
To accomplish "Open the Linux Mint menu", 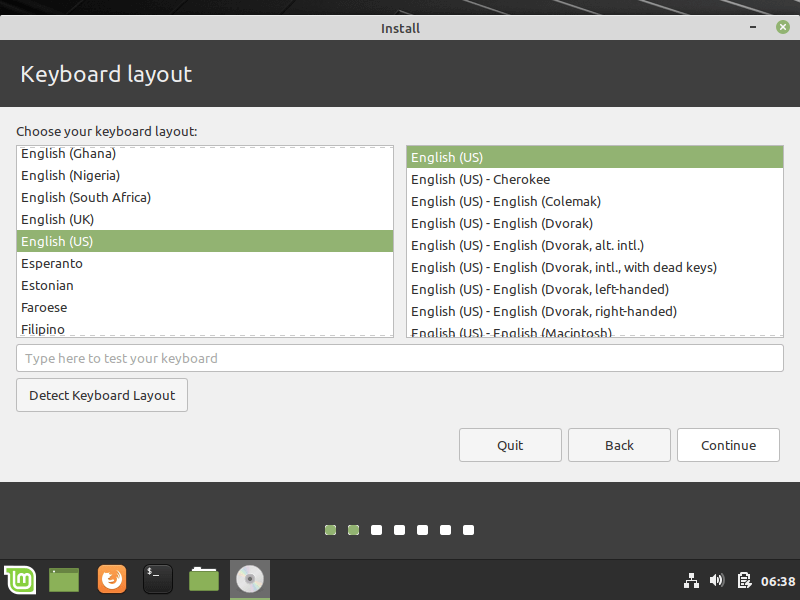I will [19, 579].
